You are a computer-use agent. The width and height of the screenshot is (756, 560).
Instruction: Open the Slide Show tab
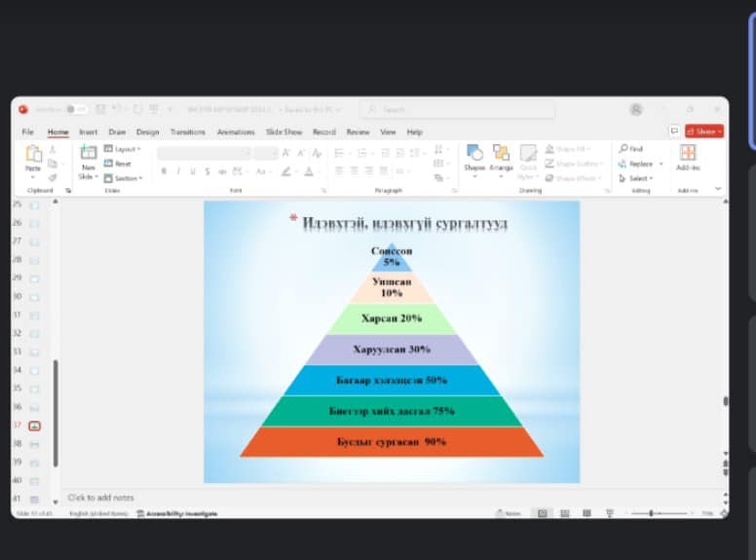[x=285, y=131]
